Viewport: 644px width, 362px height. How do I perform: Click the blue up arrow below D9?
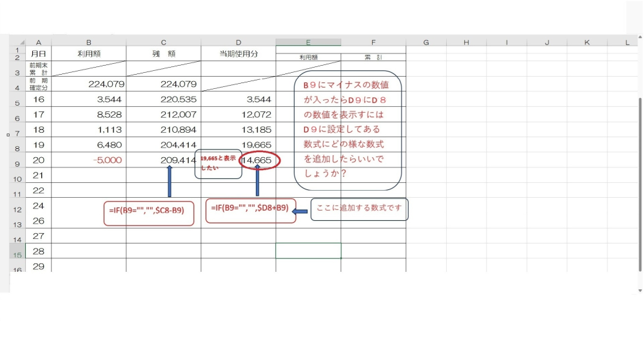tap(257, 179)
